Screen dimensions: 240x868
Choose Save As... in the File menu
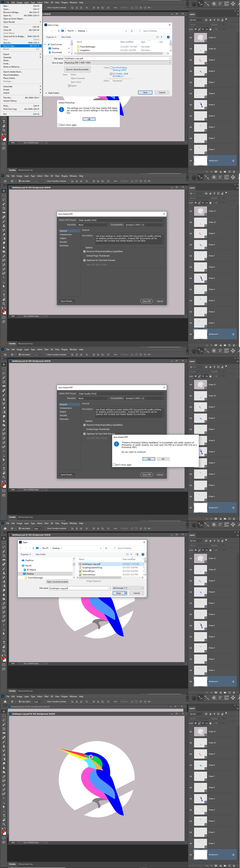pos(21,43)
